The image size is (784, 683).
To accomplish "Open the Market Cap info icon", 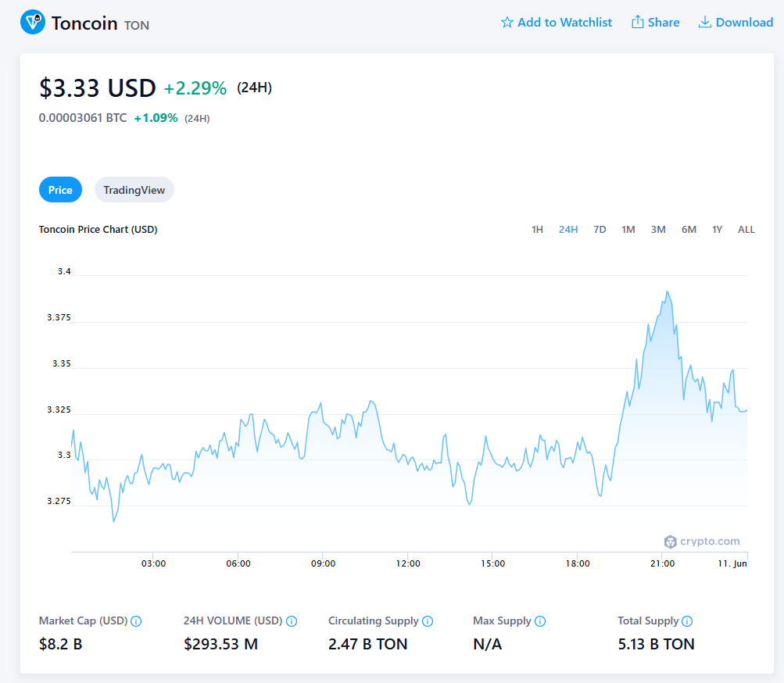I will (x=136, y=621).
